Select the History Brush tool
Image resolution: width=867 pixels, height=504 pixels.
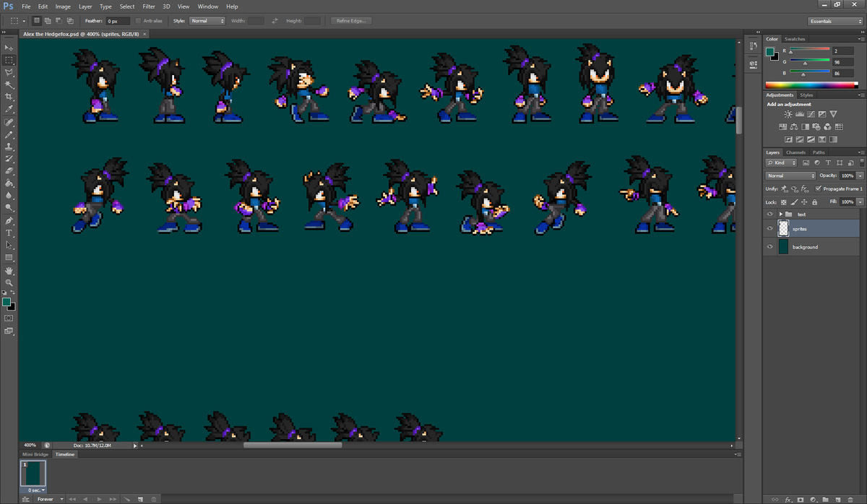9,159
